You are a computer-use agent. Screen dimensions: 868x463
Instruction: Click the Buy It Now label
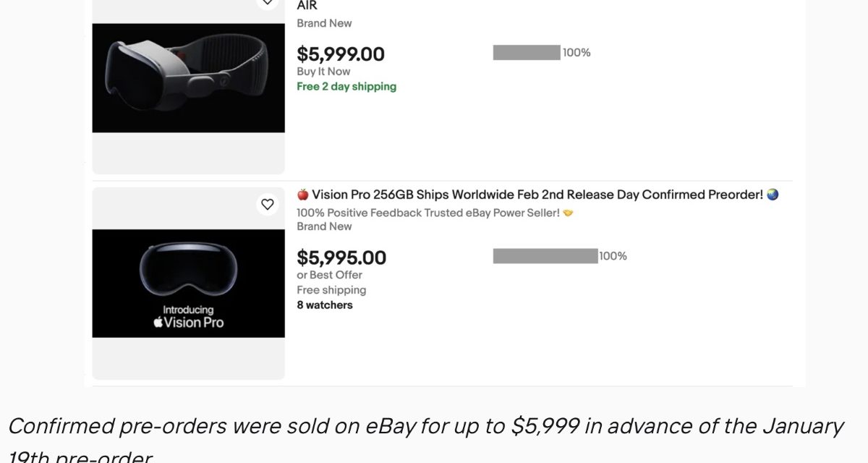(x=323, y=72)
